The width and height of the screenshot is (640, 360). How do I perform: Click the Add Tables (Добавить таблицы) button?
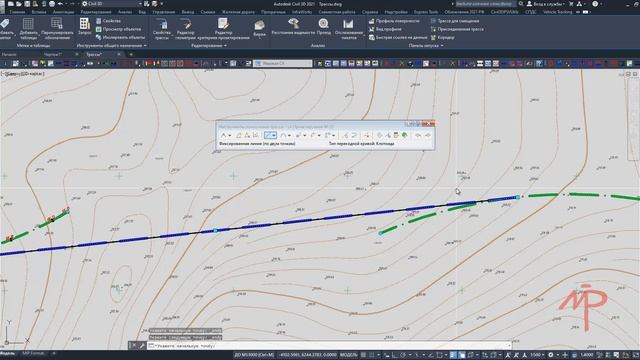(x=28, y=29)
